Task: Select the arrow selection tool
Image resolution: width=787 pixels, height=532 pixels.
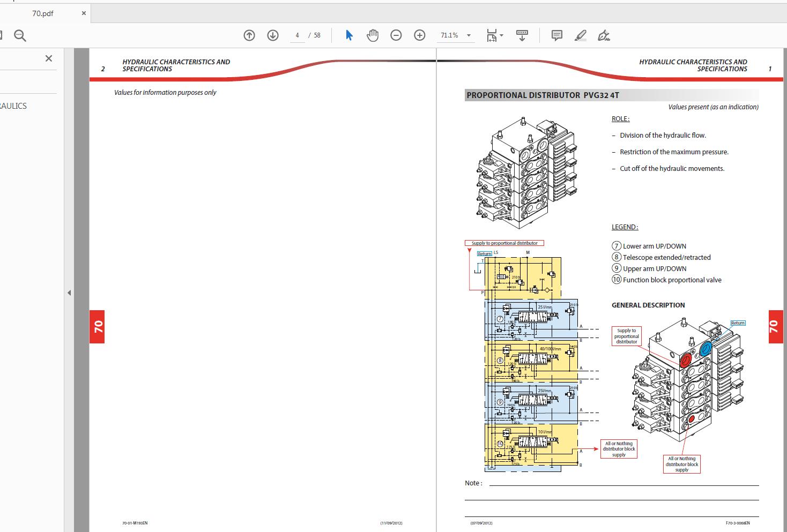Action: 349,35
